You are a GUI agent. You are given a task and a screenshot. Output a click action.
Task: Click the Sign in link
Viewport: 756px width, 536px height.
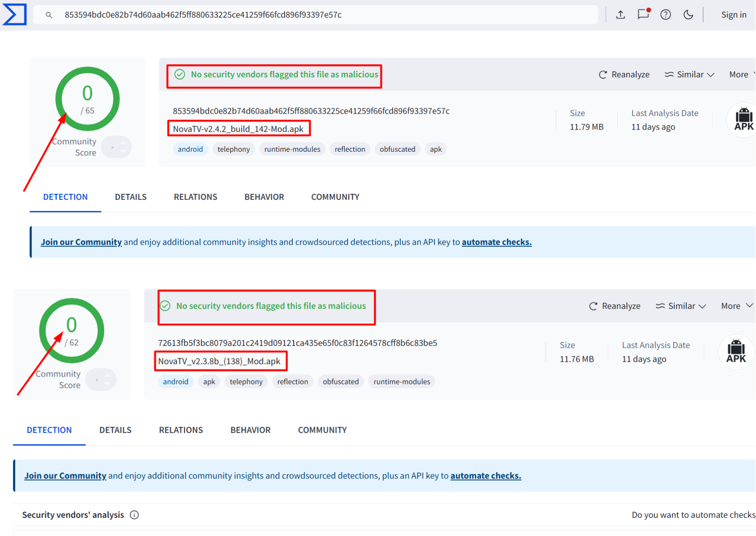tap(734, 15)
